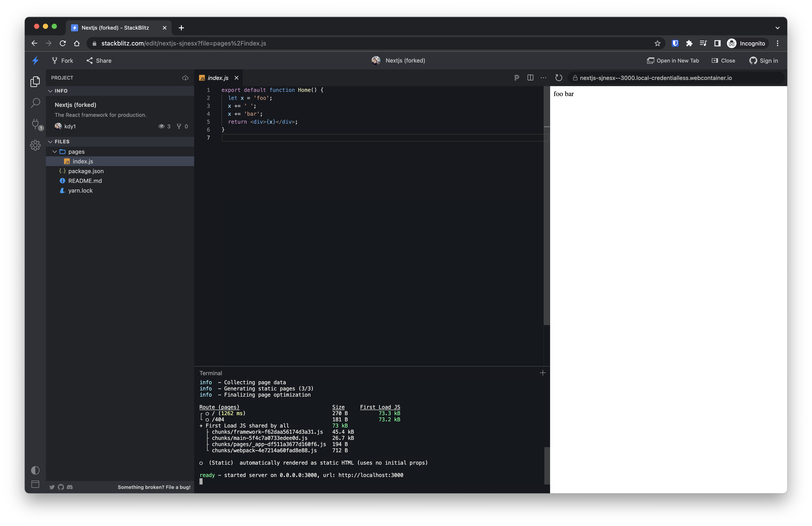The image size is (812, 526).
Task: Toggle the editor theme with the contrast icon
Action: (35, 470)
